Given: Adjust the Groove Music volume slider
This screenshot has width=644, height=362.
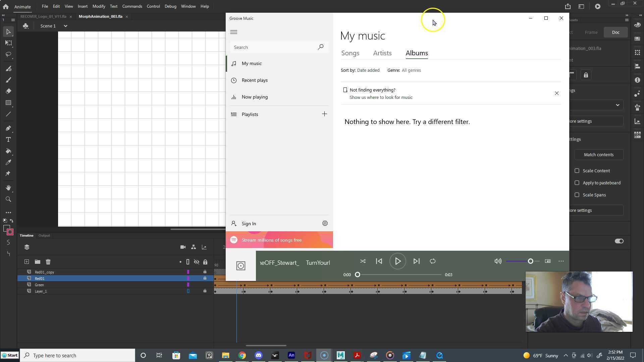Looking at the screenshot, I should [530, 261].
